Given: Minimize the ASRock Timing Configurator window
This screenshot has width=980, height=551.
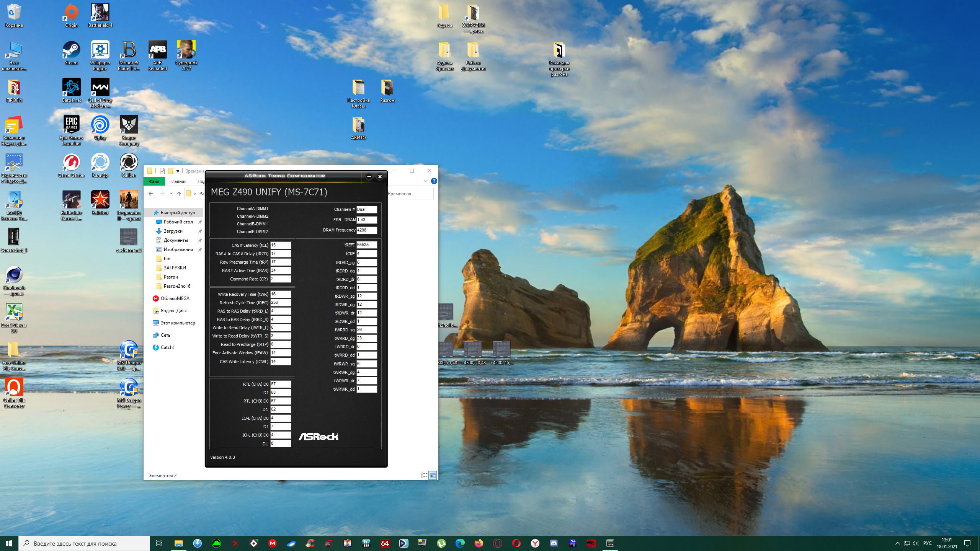Looking at the screenshot, I should [x=369, y=176].
